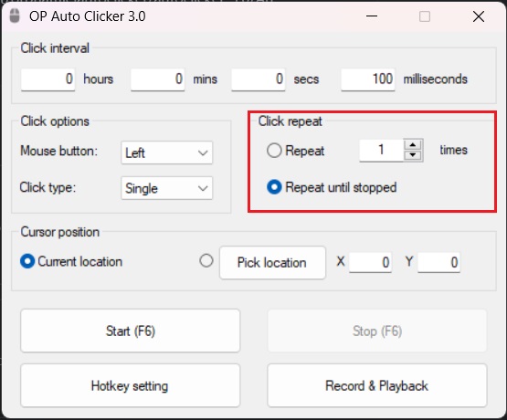Select Repeat until stopped option
This screenshot has width=507, height=420.
(274, 187)
